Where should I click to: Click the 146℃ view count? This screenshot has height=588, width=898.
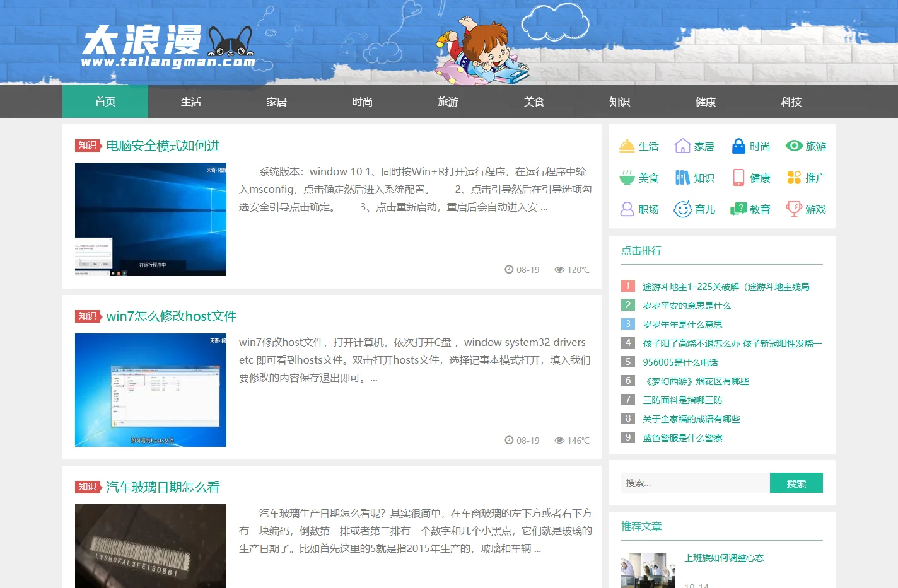pyautogui.click(x=572, y=441)
